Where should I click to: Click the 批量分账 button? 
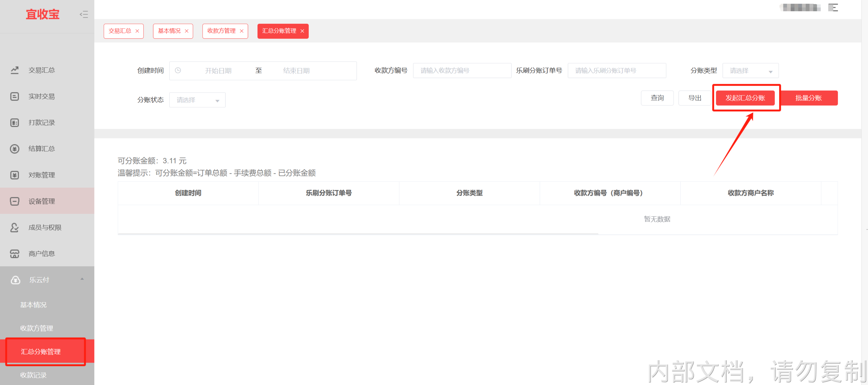808,98
